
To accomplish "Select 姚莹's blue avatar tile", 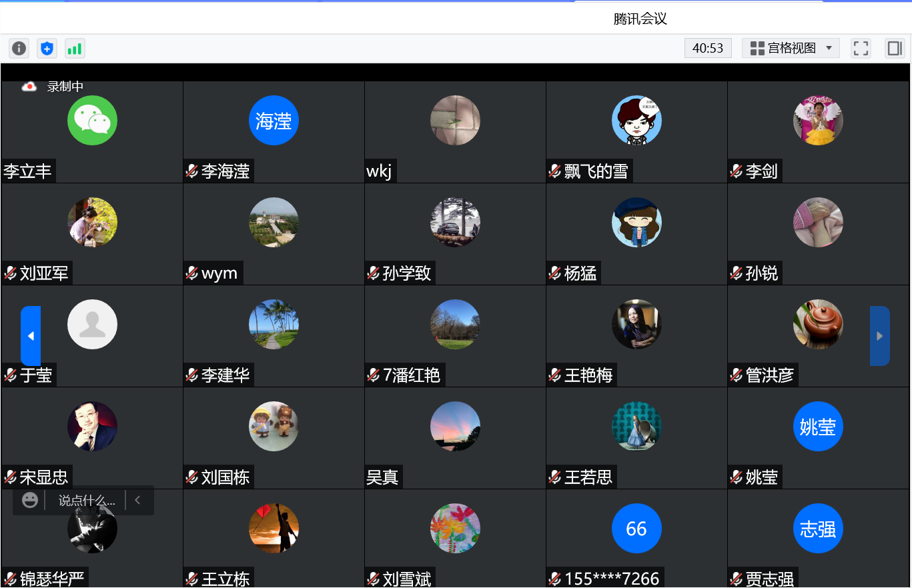I will click(818, 427).
